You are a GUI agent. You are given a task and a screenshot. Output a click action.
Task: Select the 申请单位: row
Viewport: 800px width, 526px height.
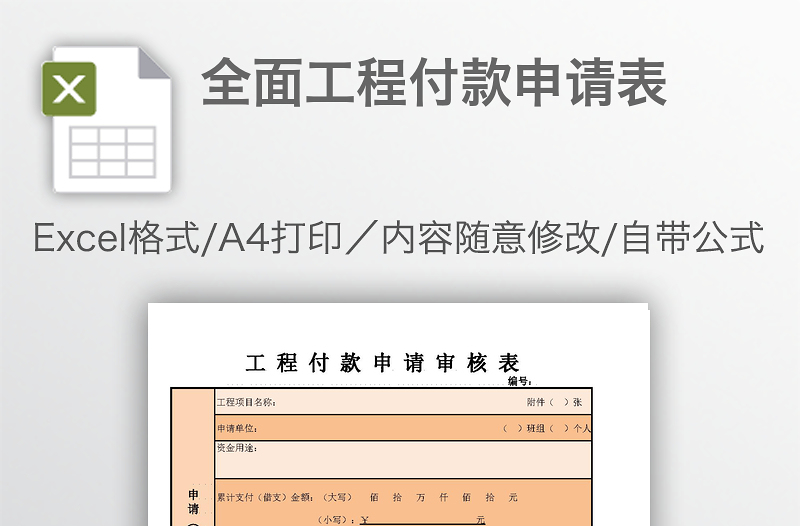tap(403, 428)
